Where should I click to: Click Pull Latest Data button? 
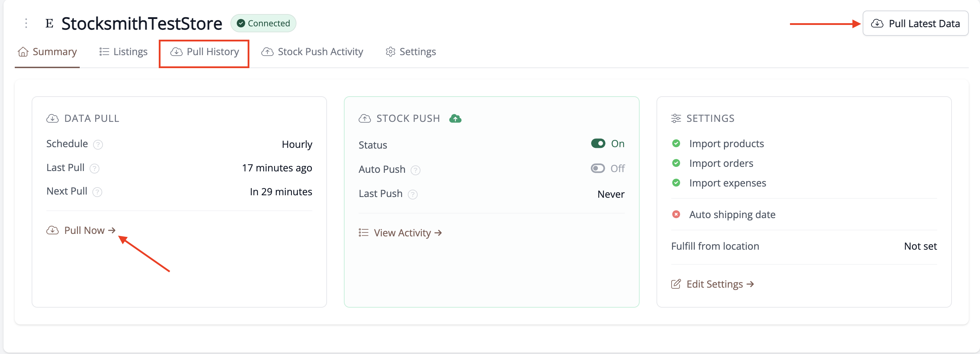915,24
